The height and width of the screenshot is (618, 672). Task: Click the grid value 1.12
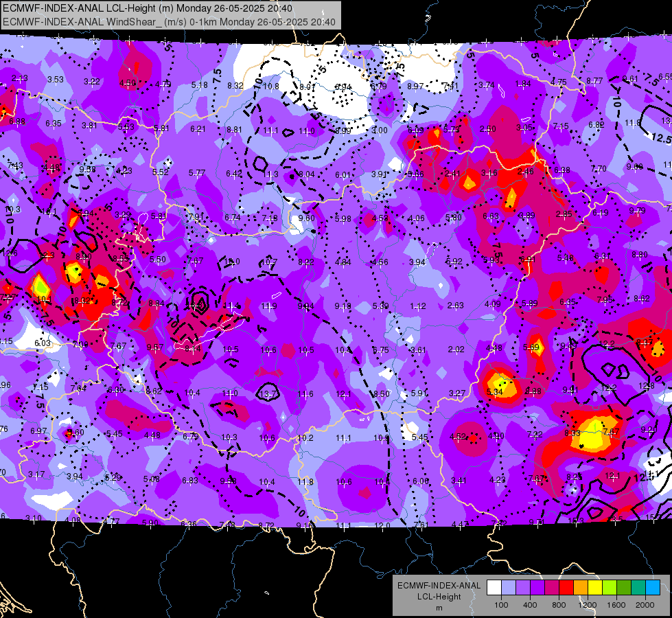[x=418, y=306]
